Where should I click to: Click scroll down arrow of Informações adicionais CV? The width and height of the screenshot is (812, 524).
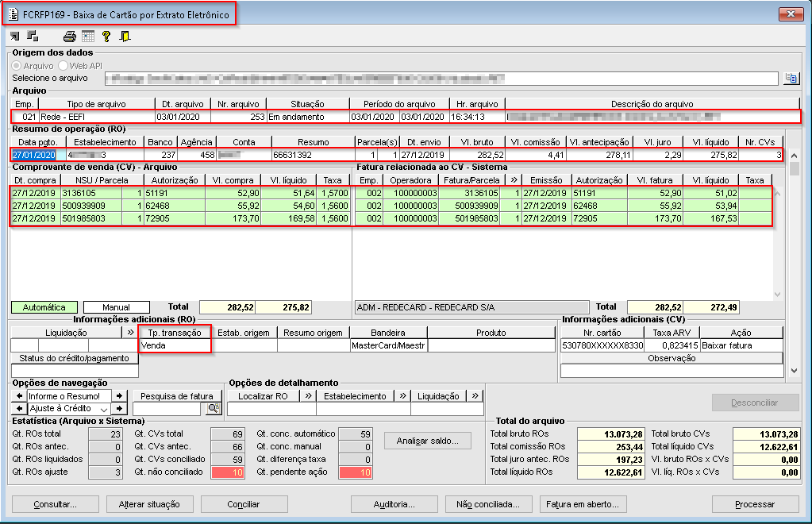pyautogui.click(x=794, y=371)
